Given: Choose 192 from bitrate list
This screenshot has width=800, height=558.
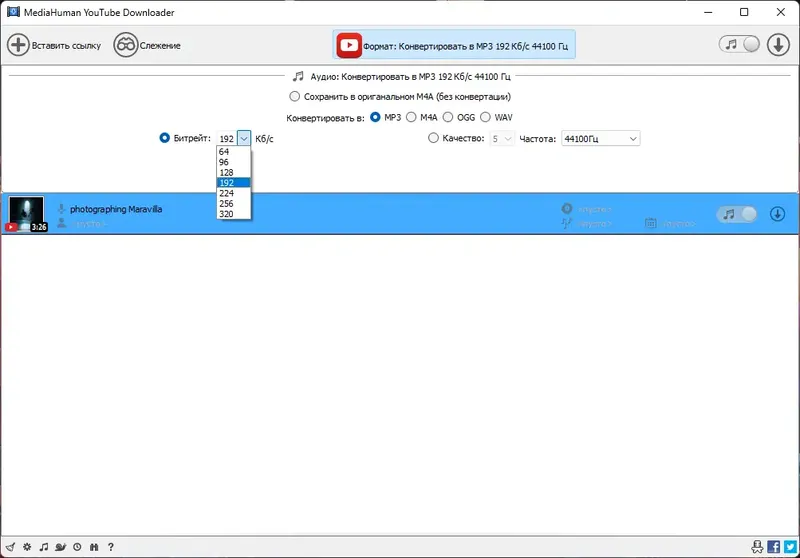Looking at the screenshot, I should pyautogui.click(x=234, y=183).
